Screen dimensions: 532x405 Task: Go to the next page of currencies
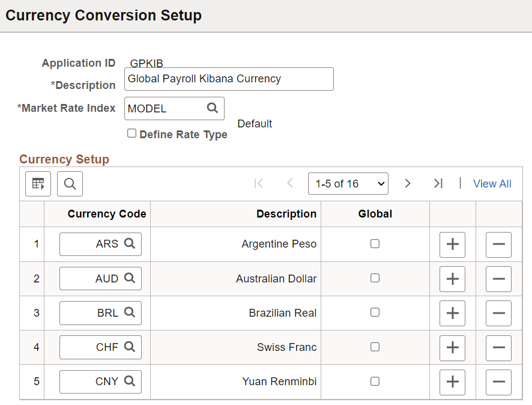coord(408,183)
